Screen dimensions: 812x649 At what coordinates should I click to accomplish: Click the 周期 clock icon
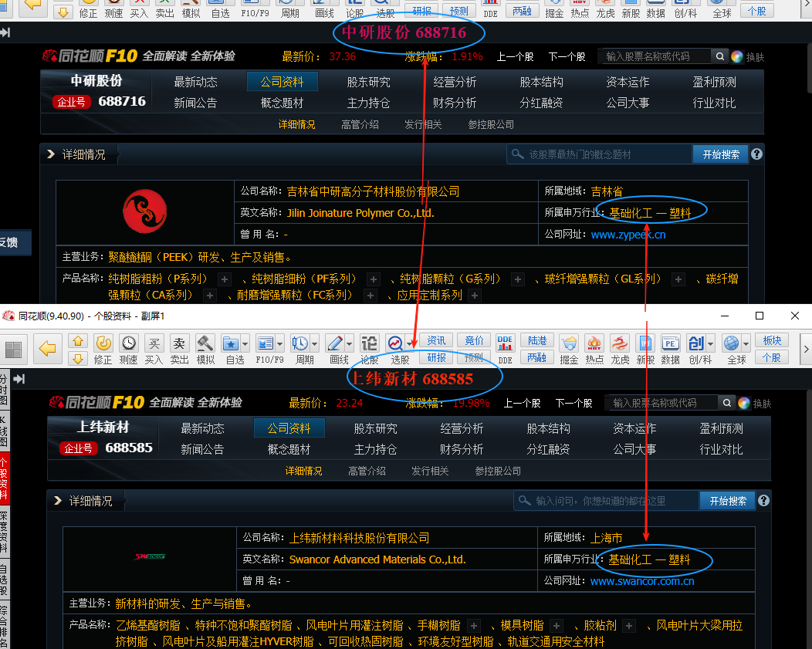299,343
